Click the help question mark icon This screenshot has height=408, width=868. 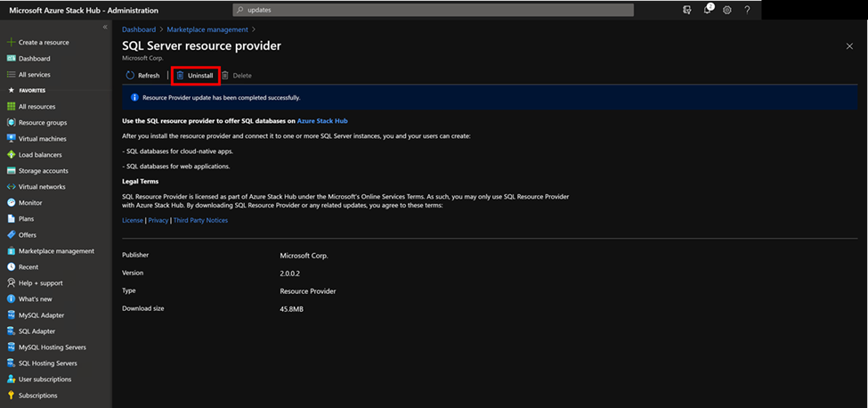point(747,10)
